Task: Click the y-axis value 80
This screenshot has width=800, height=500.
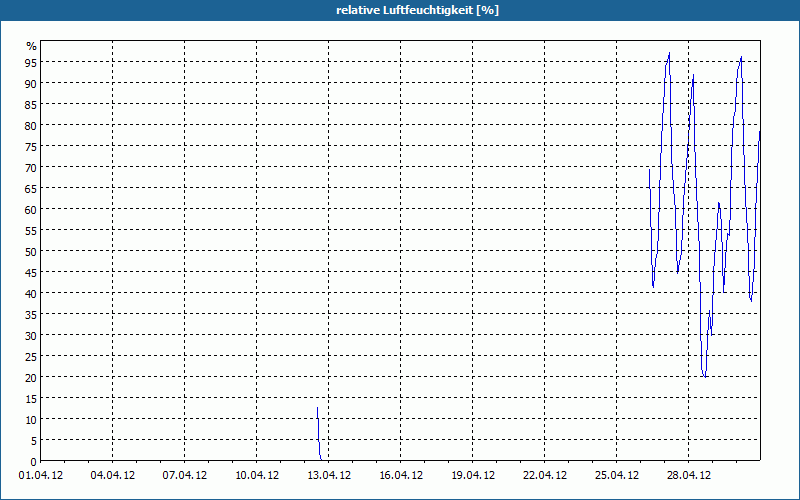Action: [31, 125]
